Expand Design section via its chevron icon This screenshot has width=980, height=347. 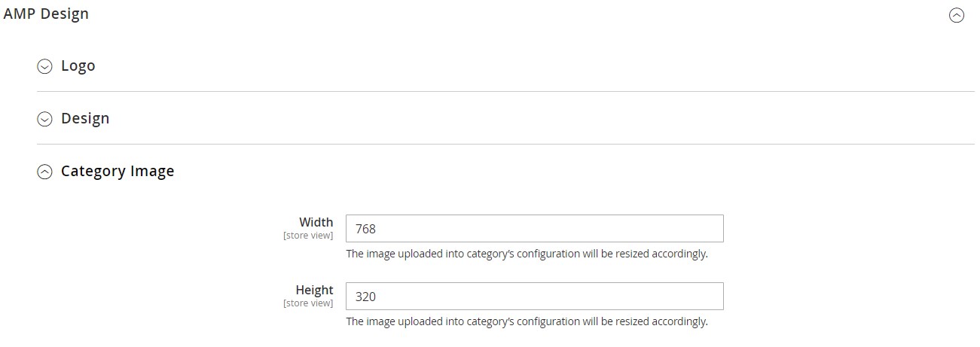pos(45,119)
